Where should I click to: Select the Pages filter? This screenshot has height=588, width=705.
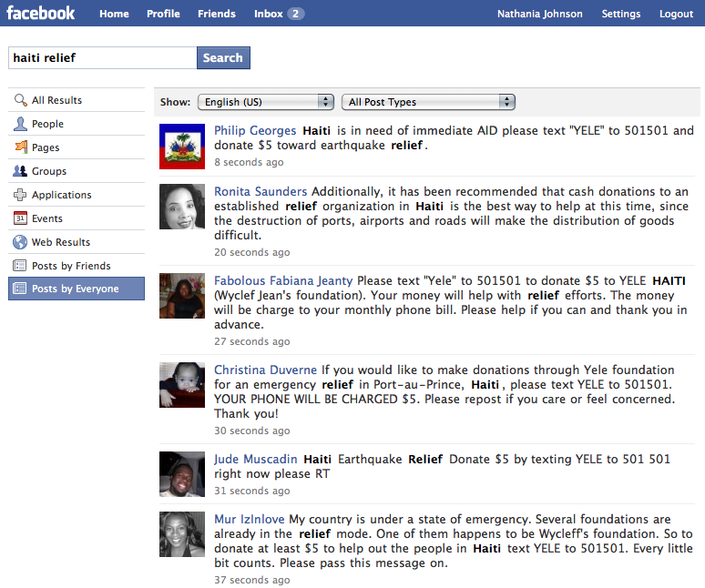[x=77, y=147]
